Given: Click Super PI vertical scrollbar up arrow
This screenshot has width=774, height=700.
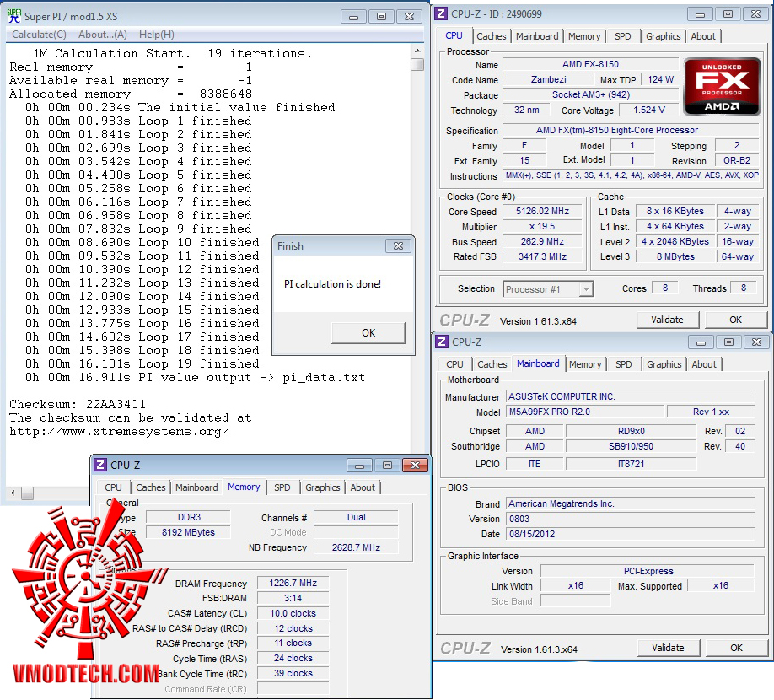Looking at the screenshot, I should tap(417, 51).
